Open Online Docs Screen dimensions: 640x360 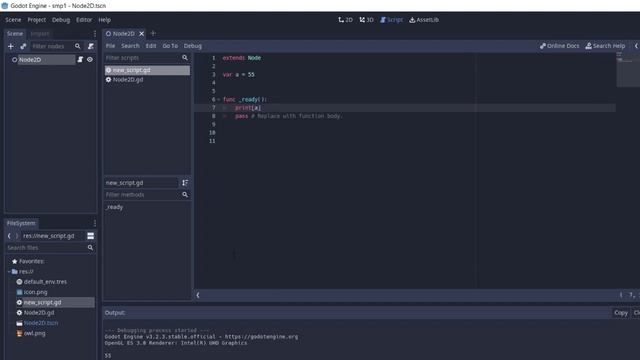pos(559,46)
